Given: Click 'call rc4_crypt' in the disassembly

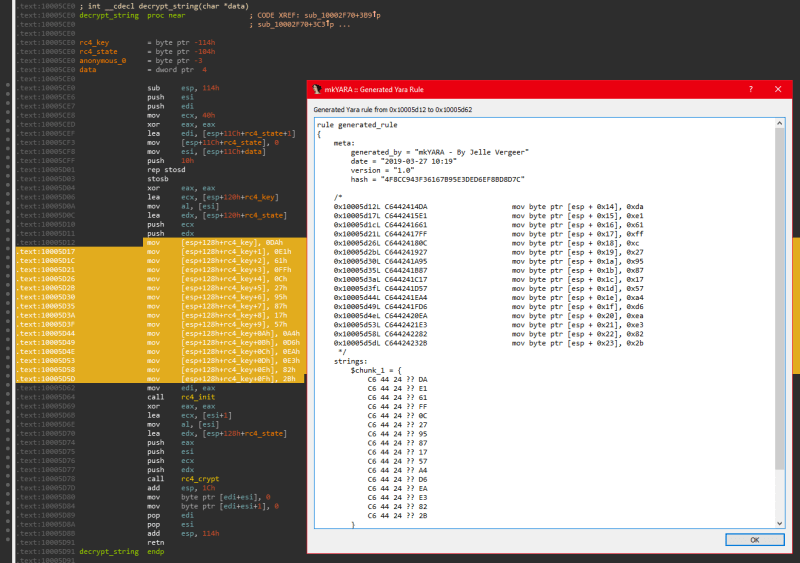Looking at the screenshot, I should (x=183, y=479).
